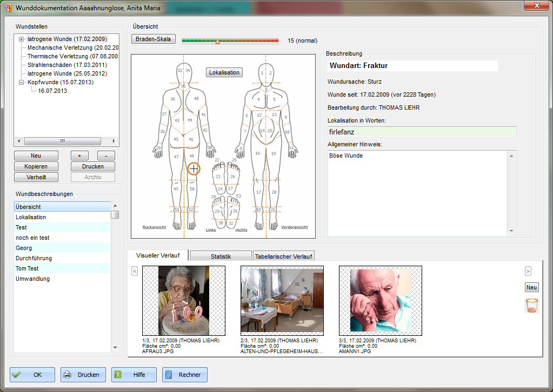Screen dimensions: 553x392
Task: Mark wound as healed with Verheilt button
Action: tap(36, 177)
